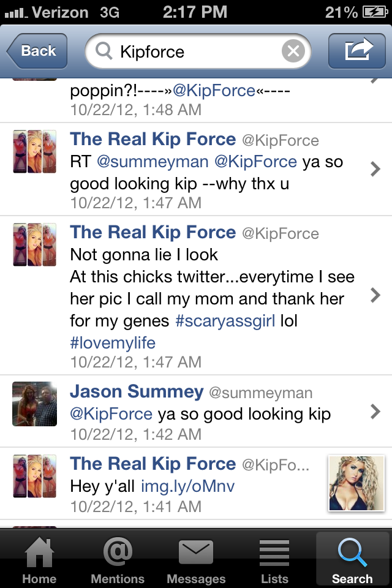392x588 pixels.
Task: Tap the battery indicator in status bar
Action: tap(375, 12)
